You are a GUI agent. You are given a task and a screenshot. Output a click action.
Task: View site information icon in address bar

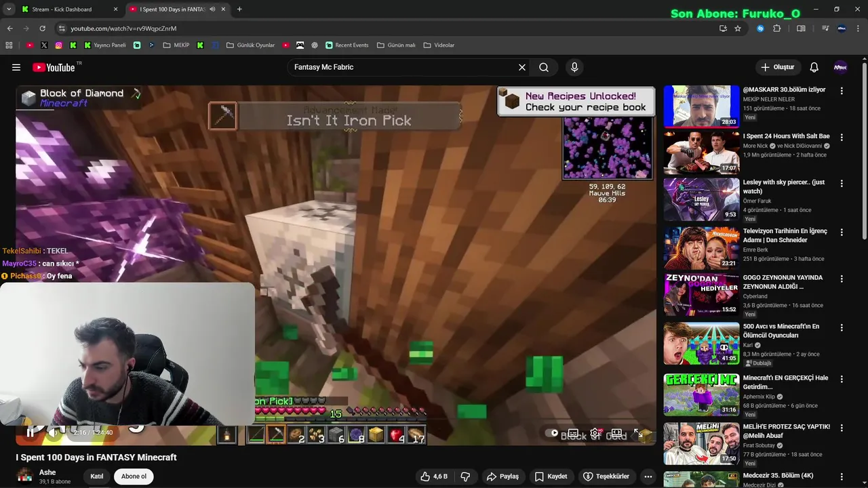coord(62,28)
